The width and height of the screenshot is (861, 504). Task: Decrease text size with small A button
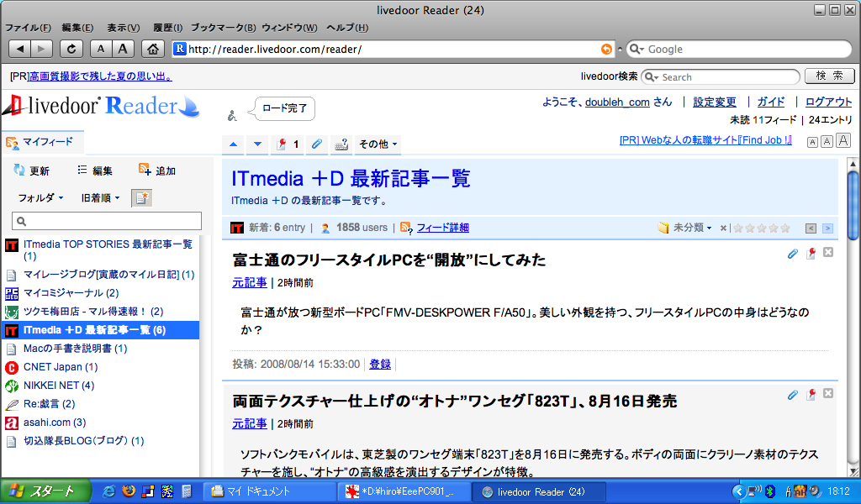101,50
